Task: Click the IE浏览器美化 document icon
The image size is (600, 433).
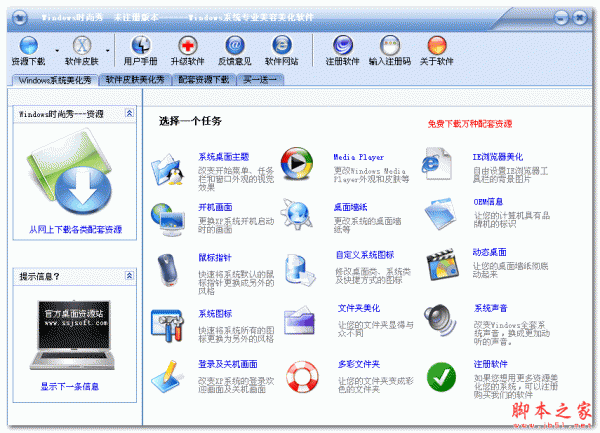Action: (437, 164)
